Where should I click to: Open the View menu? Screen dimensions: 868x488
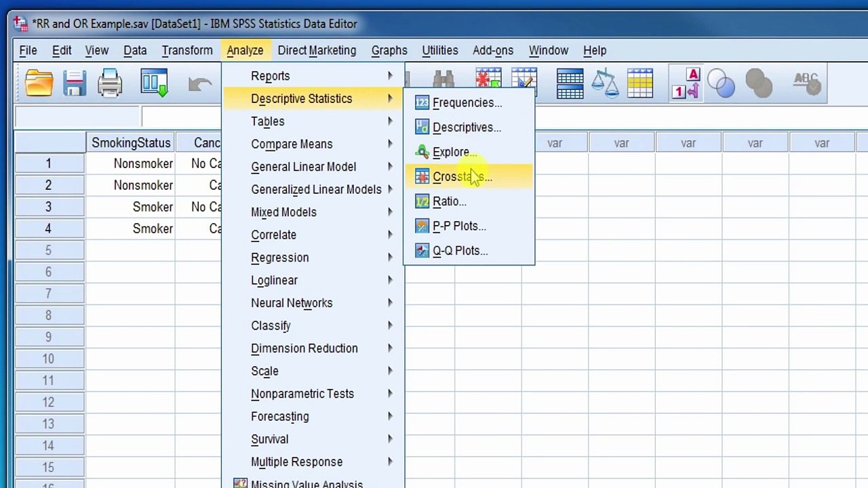click(x=96, y=50)
